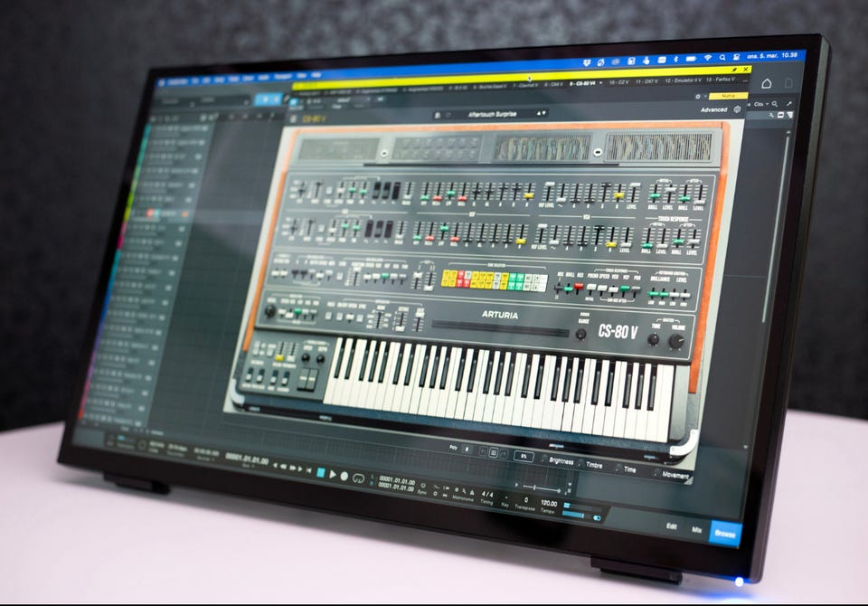The image size is (868, 606).
Task: Open Control Center in the menu bar
Action: (x=736, y=57)
